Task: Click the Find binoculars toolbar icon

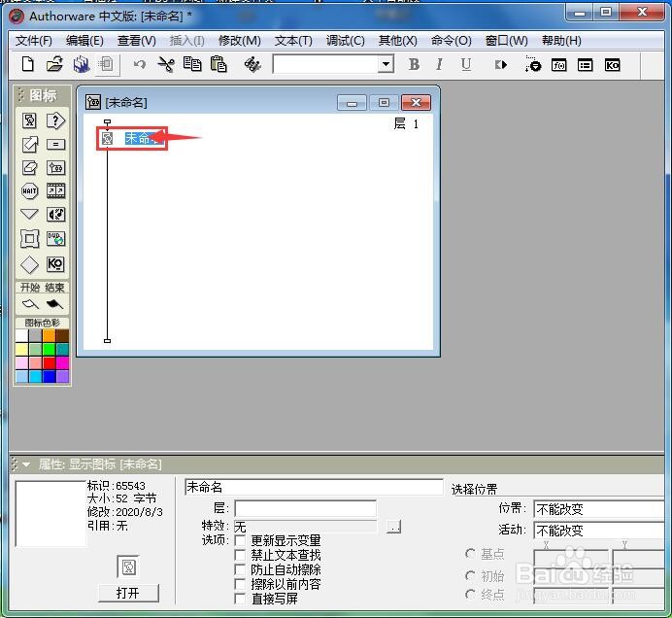Action: 252,65
